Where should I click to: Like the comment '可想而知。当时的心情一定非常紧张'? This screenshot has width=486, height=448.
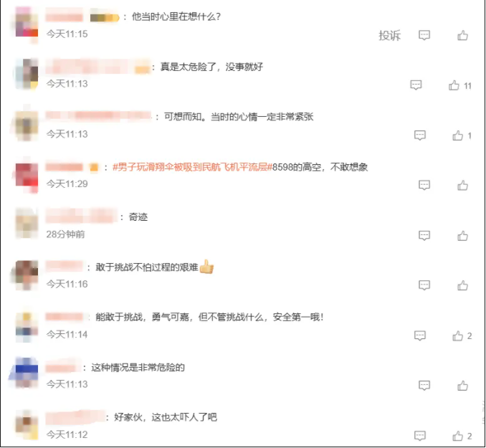(457, 135)
